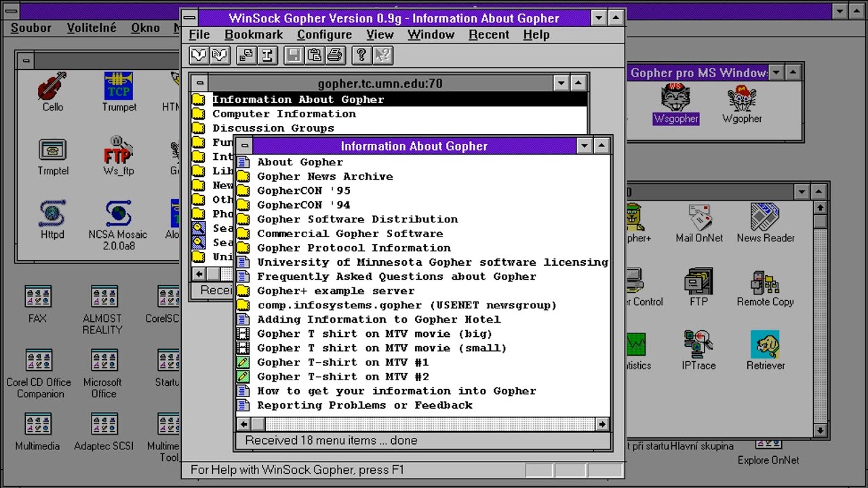Open the Recent menu
The height and width of the screenshot is (488, 868).
click(x=489, y=35)
